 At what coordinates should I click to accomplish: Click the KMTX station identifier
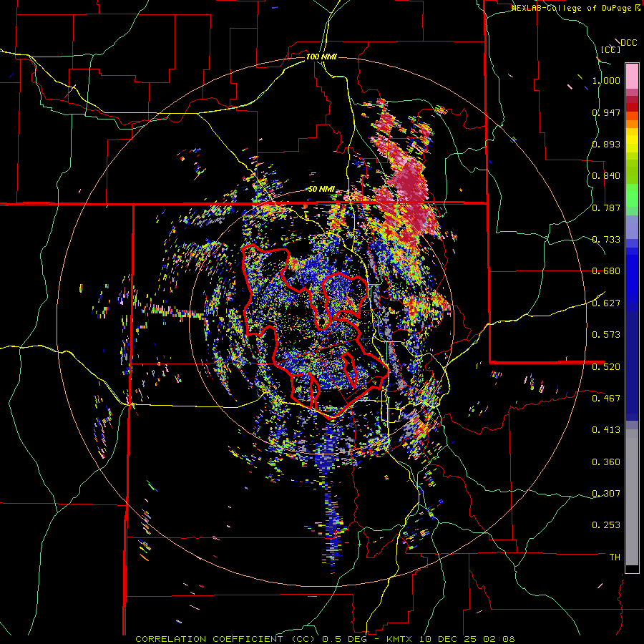(x=399, y=639)
